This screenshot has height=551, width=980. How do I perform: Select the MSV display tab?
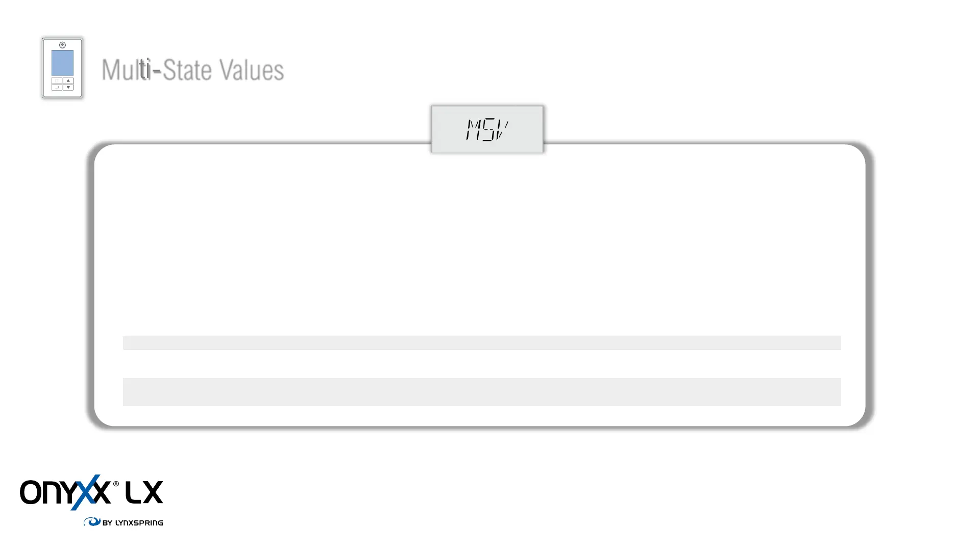pyautogui.click(x=487, y=129)
